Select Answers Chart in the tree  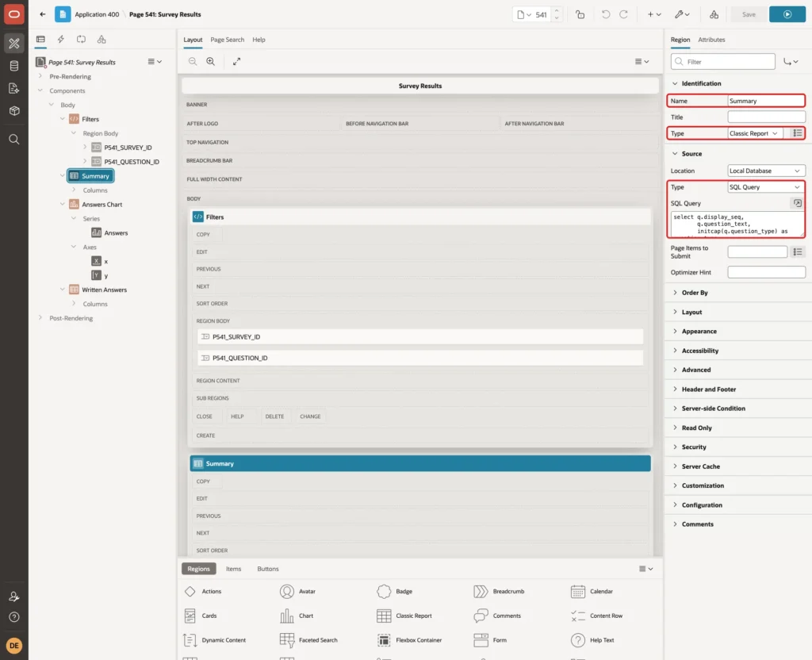(101, 205)
